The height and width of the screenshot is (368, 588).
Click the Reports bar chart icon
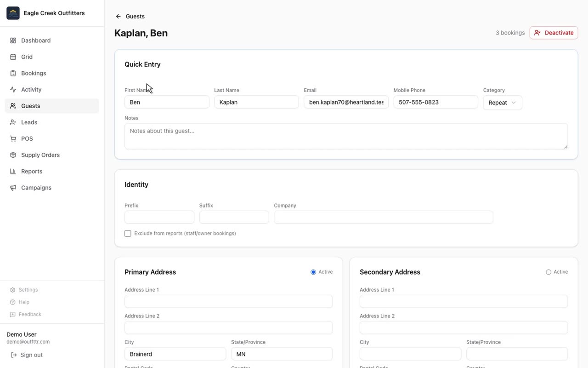pos(13,171)
